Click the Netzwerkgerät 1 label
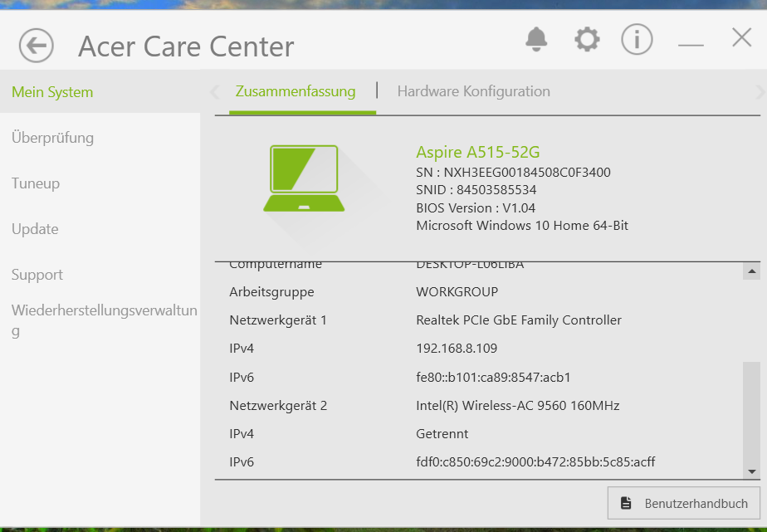767x532 pixels. tap(278, 320)
